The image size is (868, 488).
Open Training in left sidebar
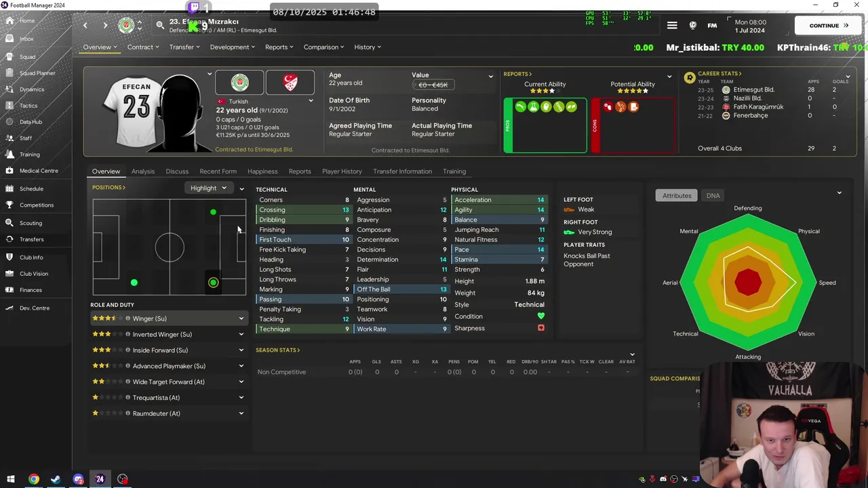[30, 155]
